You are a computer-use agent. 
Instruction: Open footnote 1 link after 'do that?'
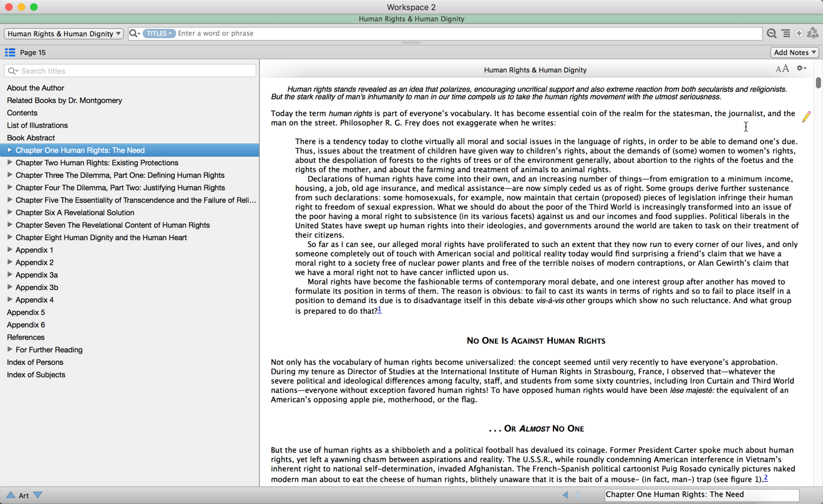click(x=379, y=309)
